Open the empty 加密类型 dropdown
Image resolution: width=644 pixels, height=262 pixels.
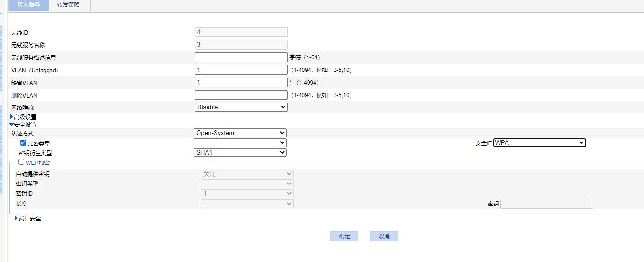(x=240, y=142)
